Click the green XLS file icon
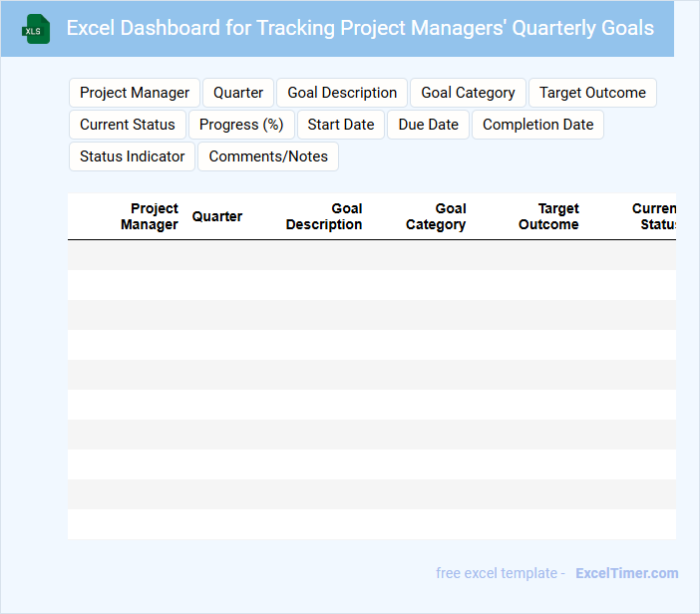 point(37,29)
